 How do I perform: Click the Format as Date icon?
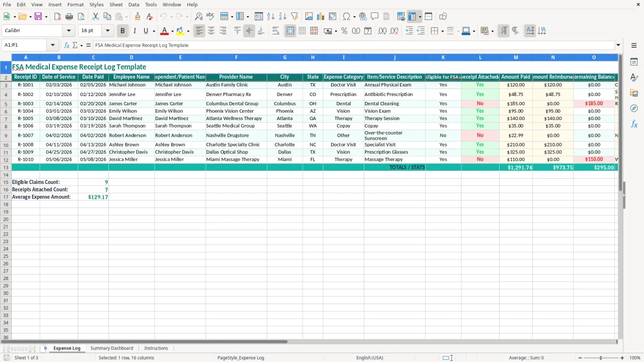tap(368, 31)
